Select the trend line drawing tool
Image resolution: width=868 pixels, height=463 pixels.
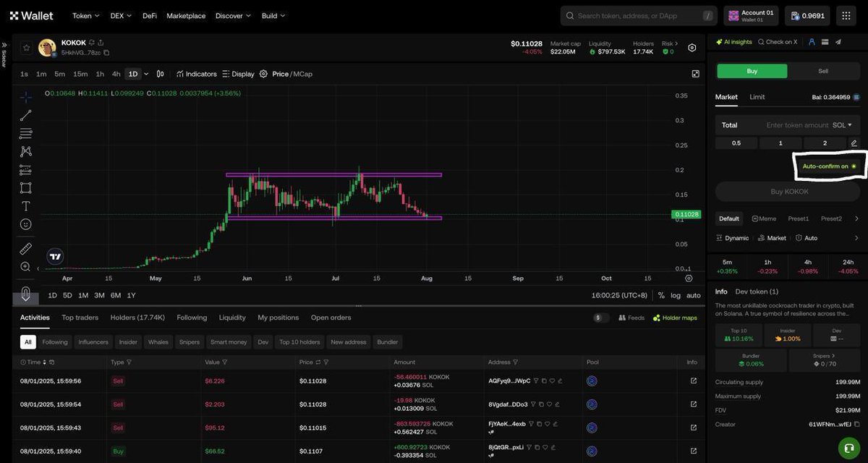pyautogui.click(x=25, y=115)
